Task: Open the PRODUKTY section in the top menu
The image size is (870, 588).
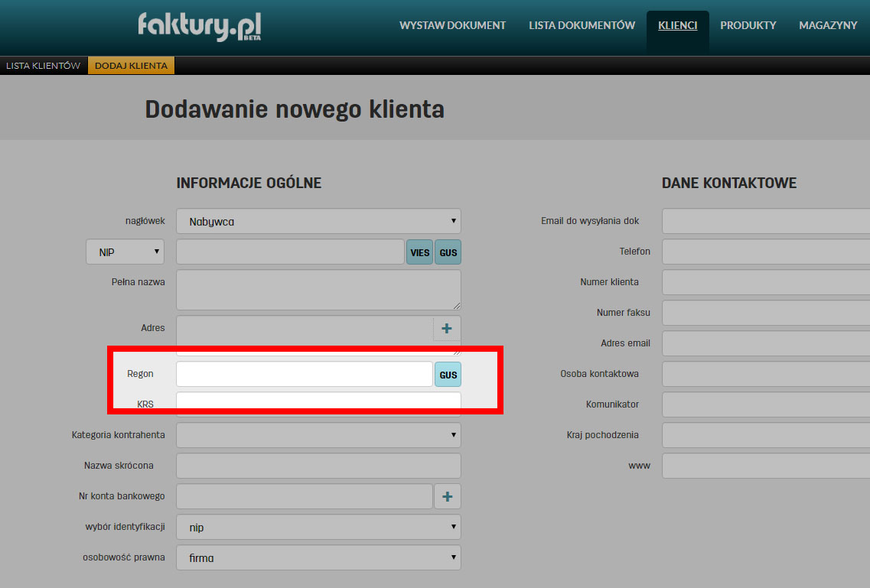Action: point(748,25)
